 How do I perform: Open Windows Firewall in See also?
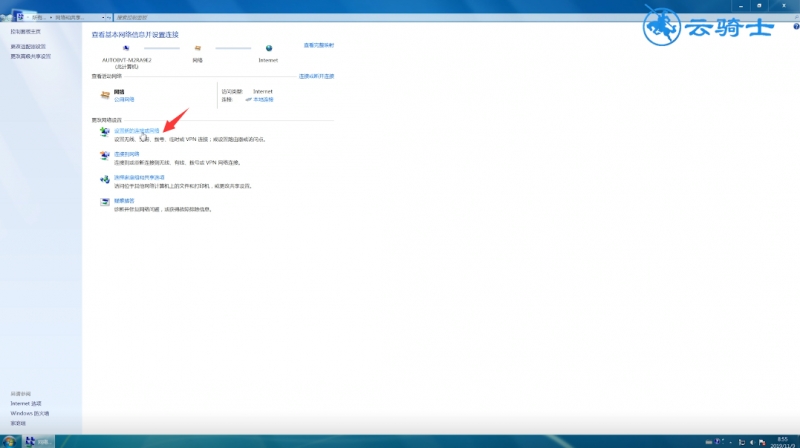(x=30, y=413)
